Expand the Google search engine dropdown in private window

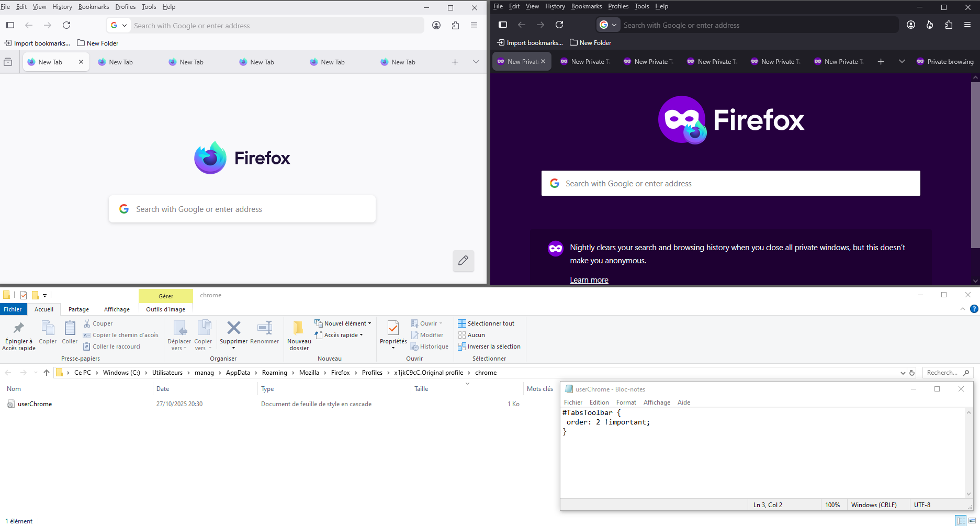609,25
